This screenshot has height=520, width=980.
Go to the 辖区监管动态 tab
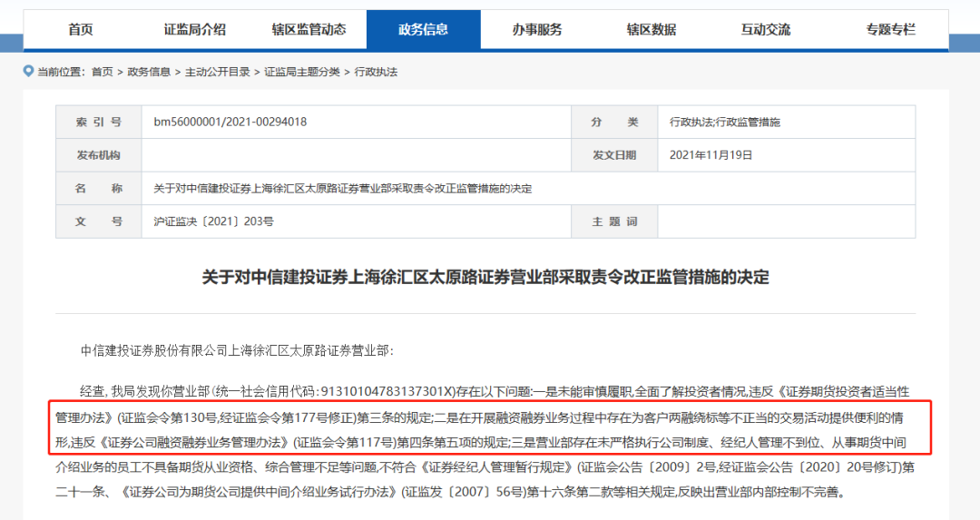309,29
